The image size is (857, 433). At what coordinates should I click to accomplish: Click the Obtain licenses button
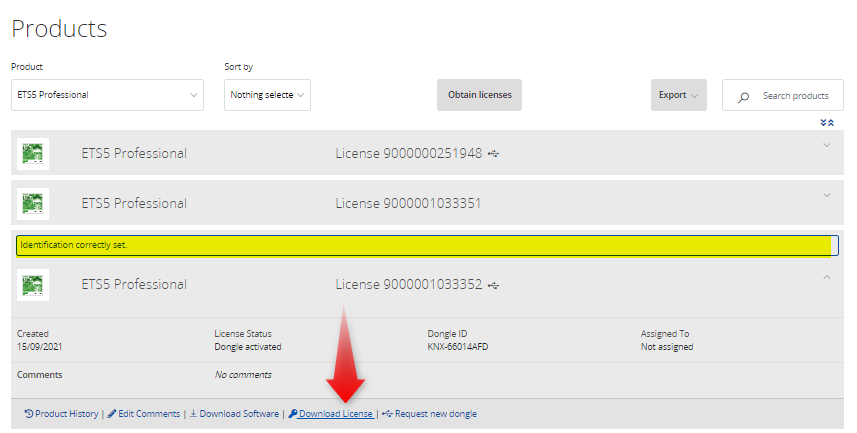pos(479,95)
